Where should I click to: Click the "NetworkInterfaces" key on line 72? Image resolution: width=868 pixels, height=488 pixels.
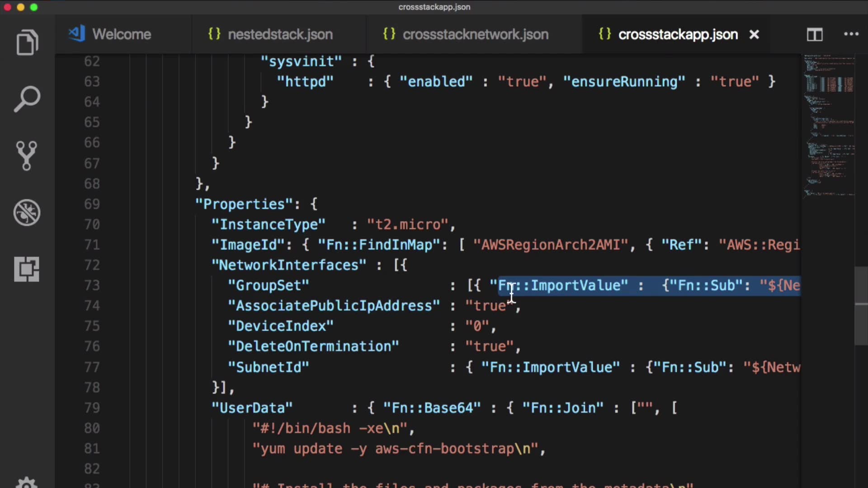coord(288,265)
